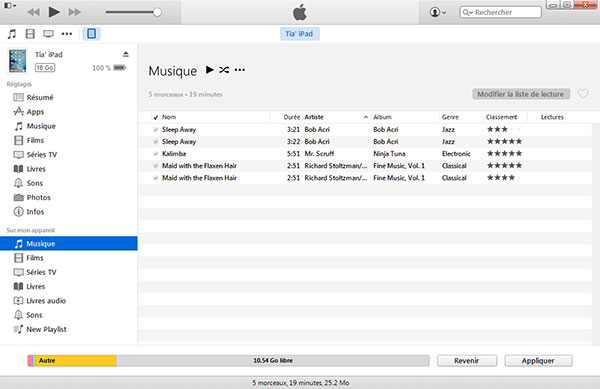Uncheck first Maid with the Flaxen Hair track
The image size is (600, 389).
tap(156, 166)
